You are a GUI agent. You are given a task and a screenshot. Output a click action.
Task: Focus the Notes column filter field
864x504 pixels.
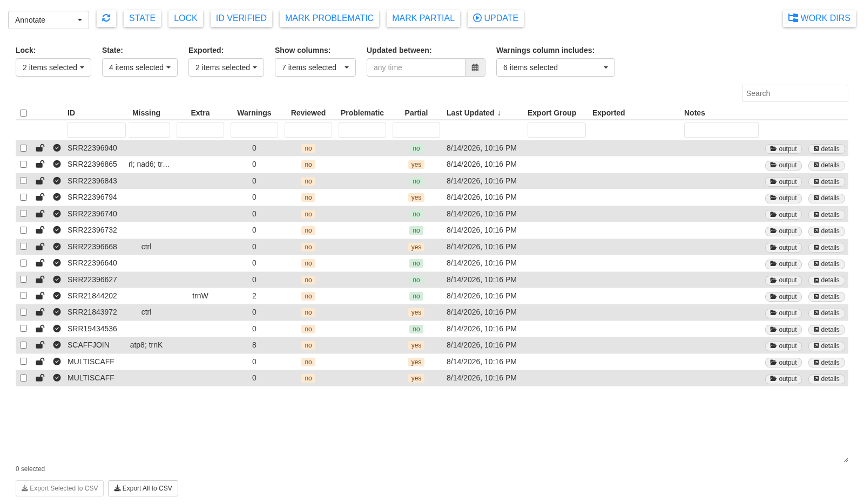point(721,130)
